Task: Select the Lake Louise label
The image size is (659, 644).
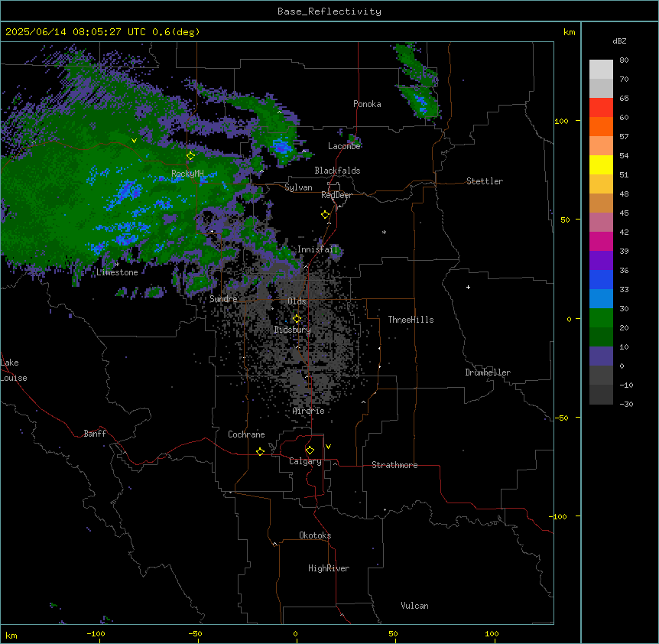Action: [x=14, y=370]
